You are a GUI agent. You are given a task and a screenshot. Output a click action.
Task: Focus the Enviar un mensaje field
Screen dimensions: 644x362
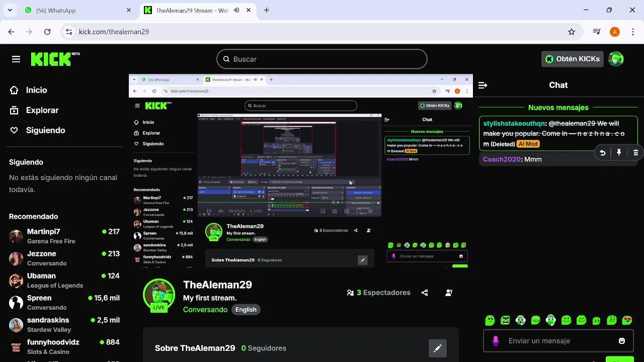tap(558, 341)
